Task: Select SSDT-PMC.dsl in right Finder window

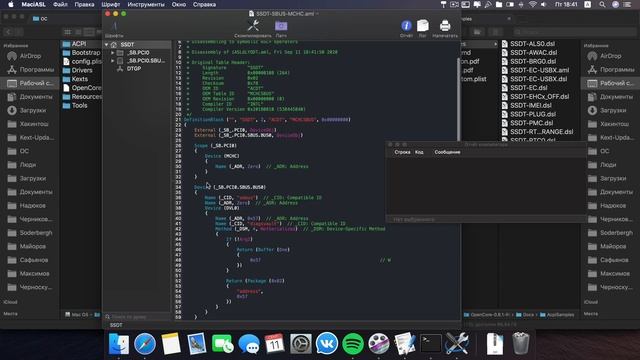Action: click(x=531, y=123)
